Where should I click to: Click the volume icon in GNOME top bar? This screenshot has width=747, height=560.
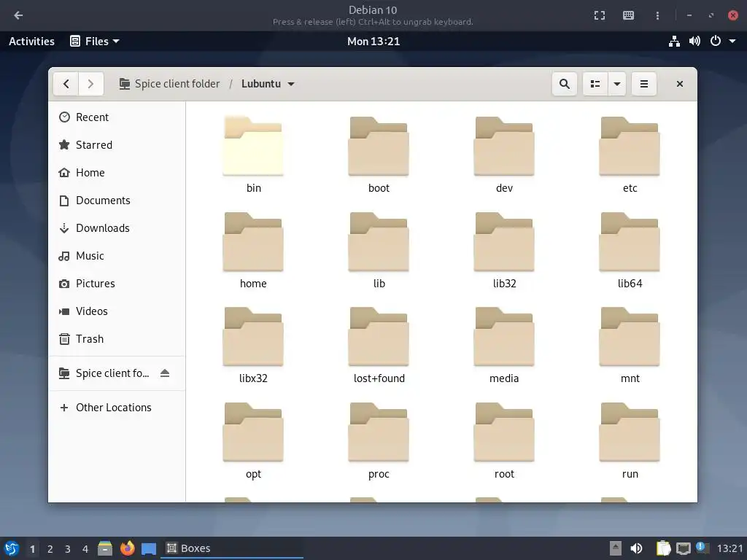(694, 42)
